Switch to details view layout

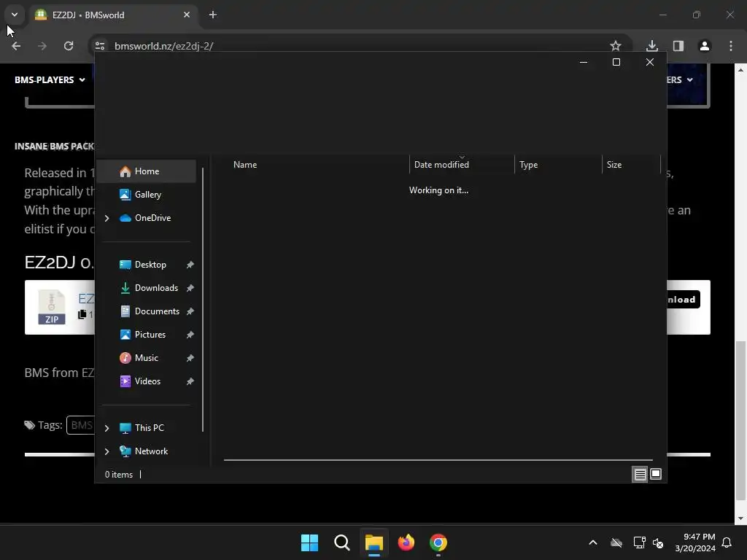pos(640,474)
